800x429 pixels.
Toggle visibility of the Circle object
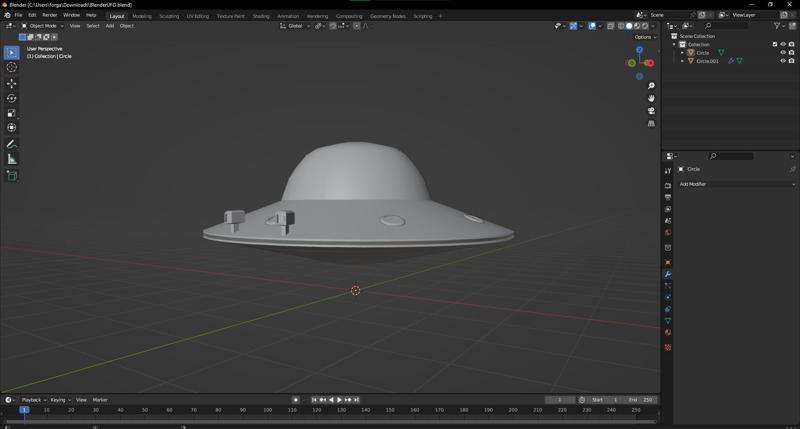[x=783, y=53]
